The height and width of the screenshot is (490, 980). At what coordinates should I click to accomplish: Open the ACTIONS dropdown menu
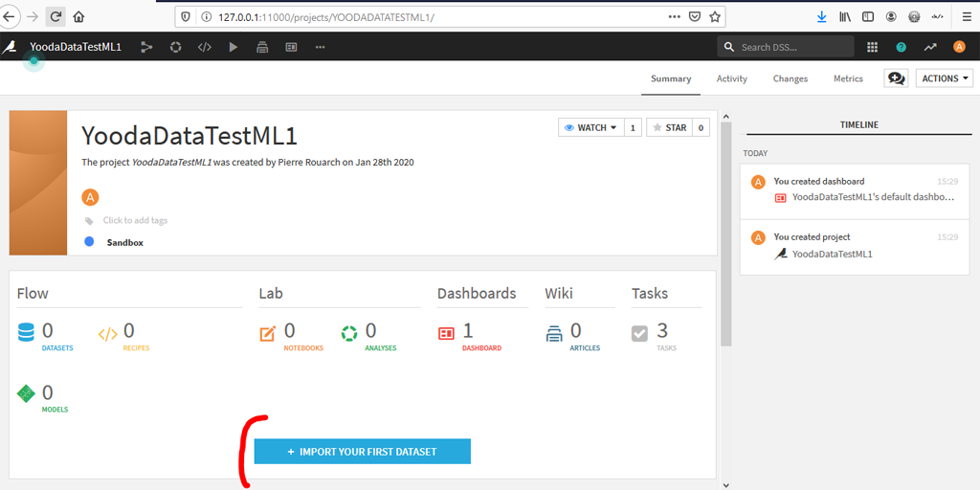point(945,78)
